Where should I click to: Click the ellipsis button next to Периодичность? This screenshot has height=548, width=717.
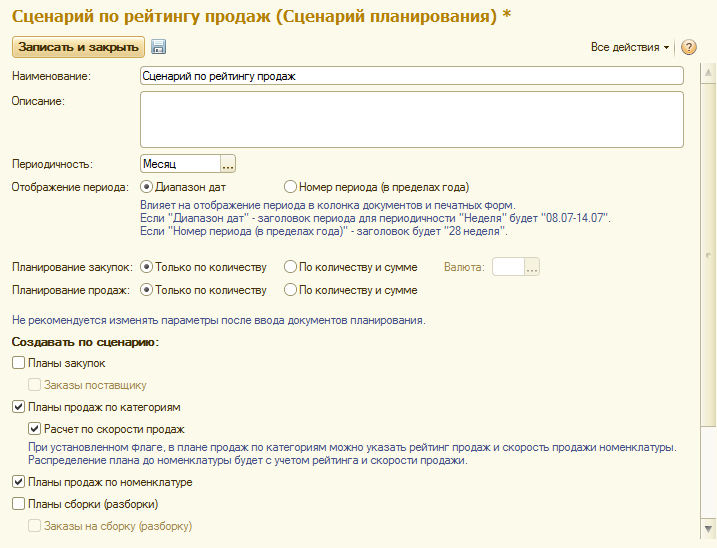pyautogui.click(x=227, y=163)
